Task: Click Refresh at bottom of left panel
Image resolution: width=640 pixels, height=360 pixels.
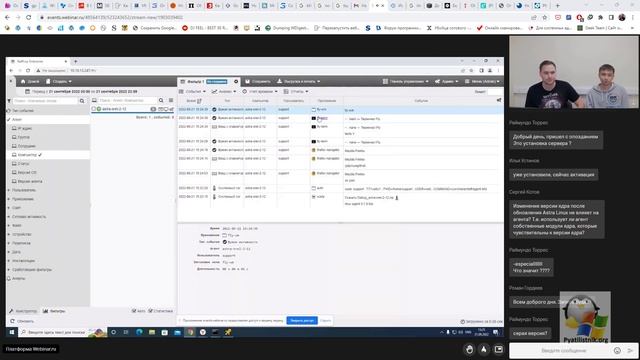Action: click(x=22, y=321)
